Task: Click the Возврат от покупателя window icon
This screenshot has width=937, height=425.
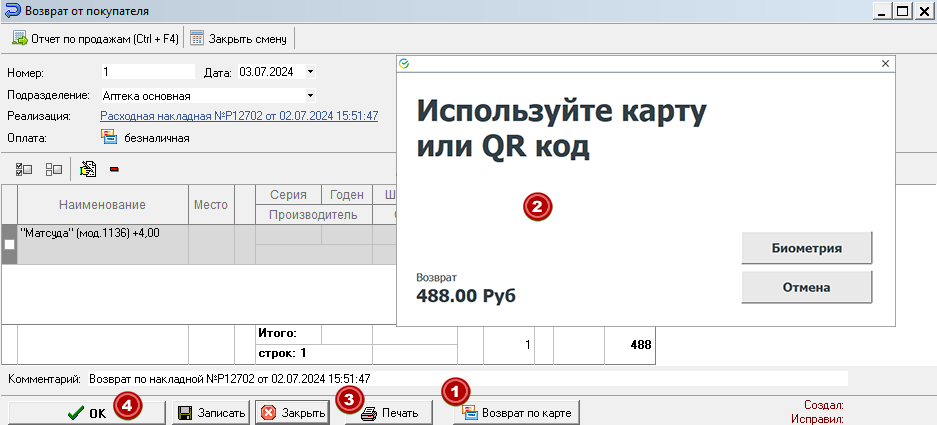Action: [x=11, y=11]
